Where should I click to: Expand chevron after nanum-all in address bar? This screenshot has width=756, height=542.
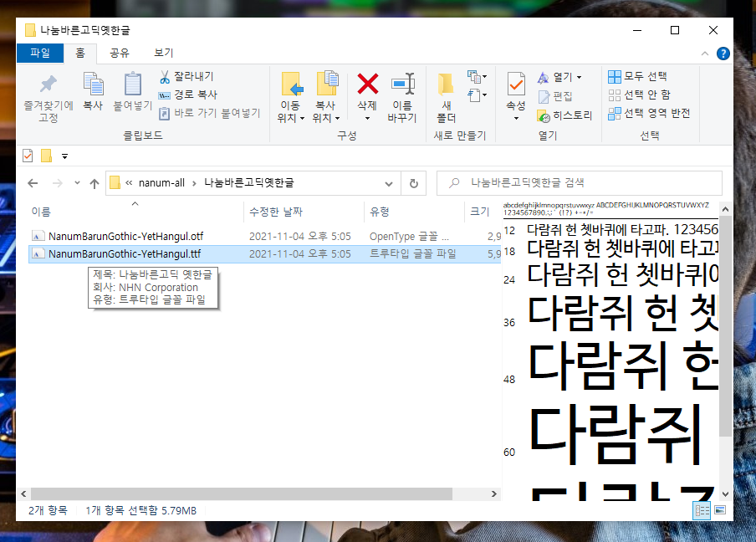click(194, 183)
